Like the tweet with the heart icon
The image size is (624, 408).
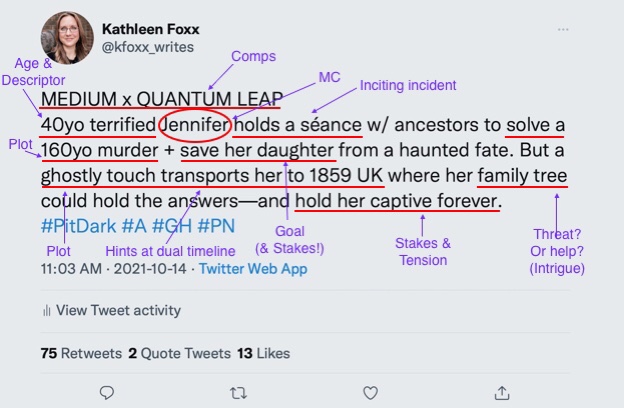370,392
